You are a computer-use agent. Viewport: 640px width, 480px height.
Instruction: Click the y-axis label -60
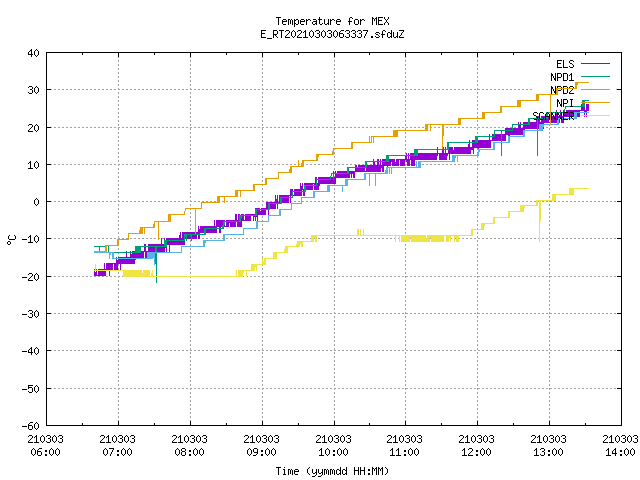click(x=31, y=426)
